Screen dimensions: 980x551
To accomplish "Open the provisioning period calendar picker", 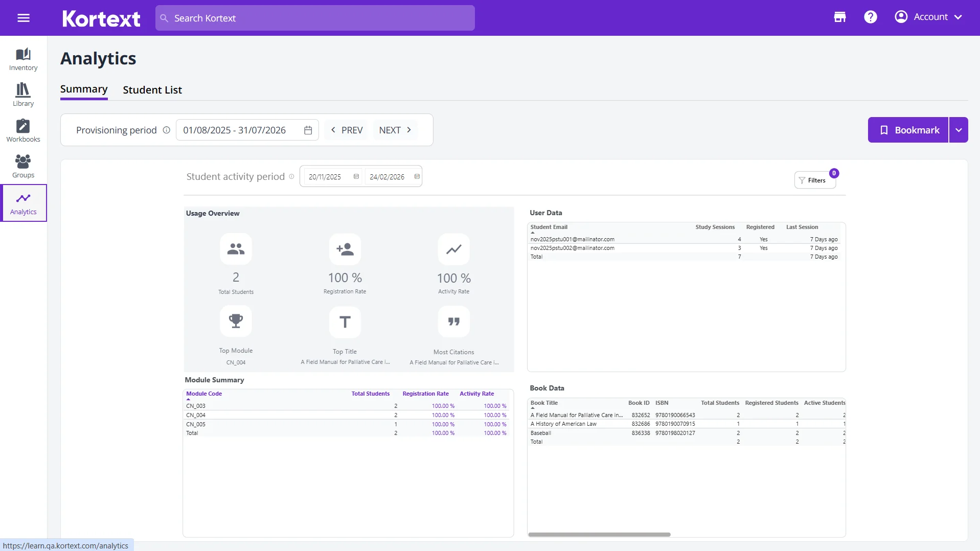I will click(308, 130).
